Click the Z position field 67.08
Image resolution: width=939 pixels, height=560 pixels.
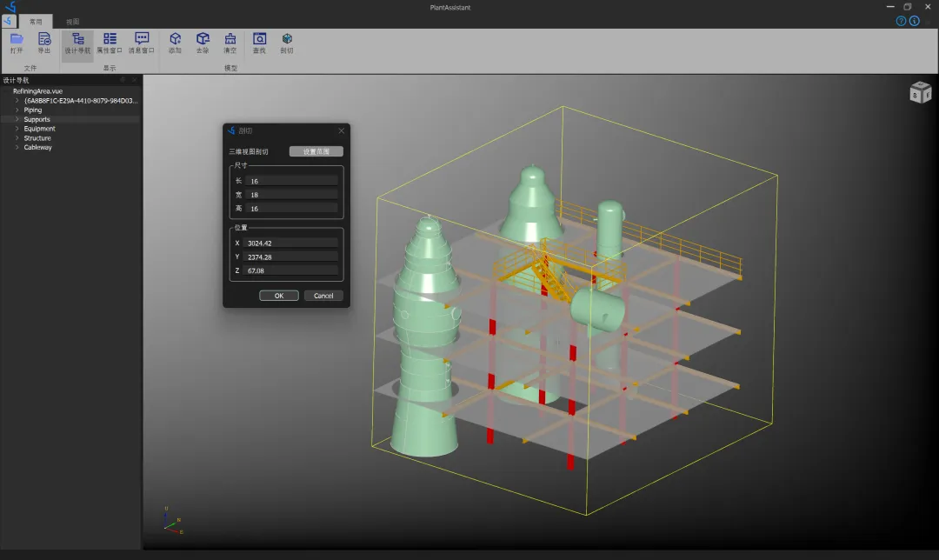pyautogui.click(x=291, y=270)
